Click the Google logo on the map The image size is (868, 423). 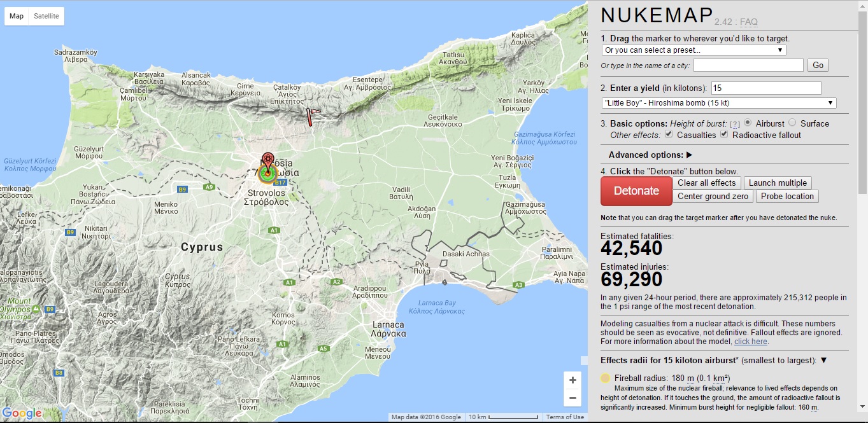[x=22, y=413]
